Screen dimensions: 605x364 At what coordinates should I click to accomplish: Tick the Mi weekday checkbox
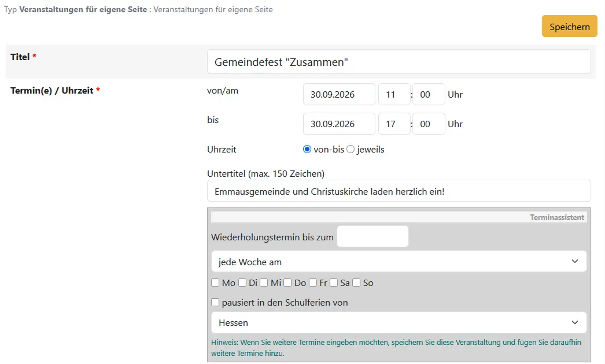pyautogui.click(x=264, y=283)
